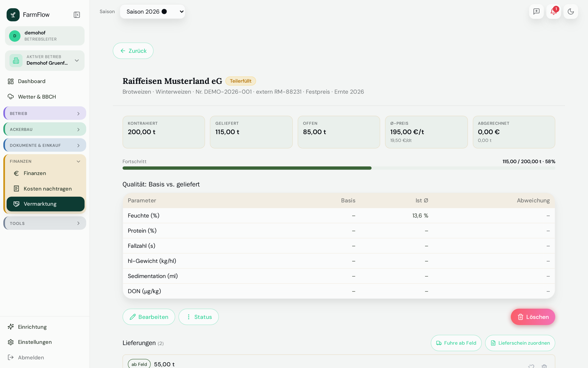The image size is (588, 368).
Task: Toggle dark mode with the moon icon
Action: (x=571, y=12)
